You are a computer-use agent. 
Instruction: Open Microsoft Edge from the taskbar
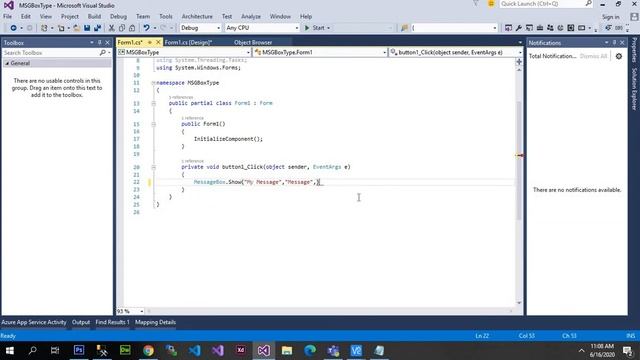tap(310, 351)
